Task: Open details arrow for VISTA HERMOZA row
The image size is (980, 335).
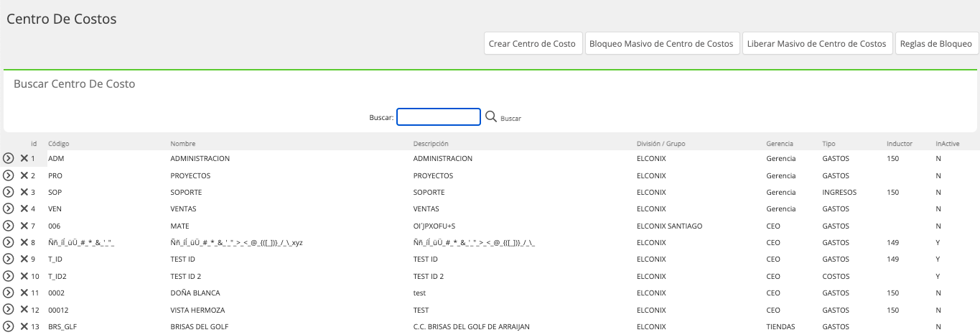Action: 9,310
